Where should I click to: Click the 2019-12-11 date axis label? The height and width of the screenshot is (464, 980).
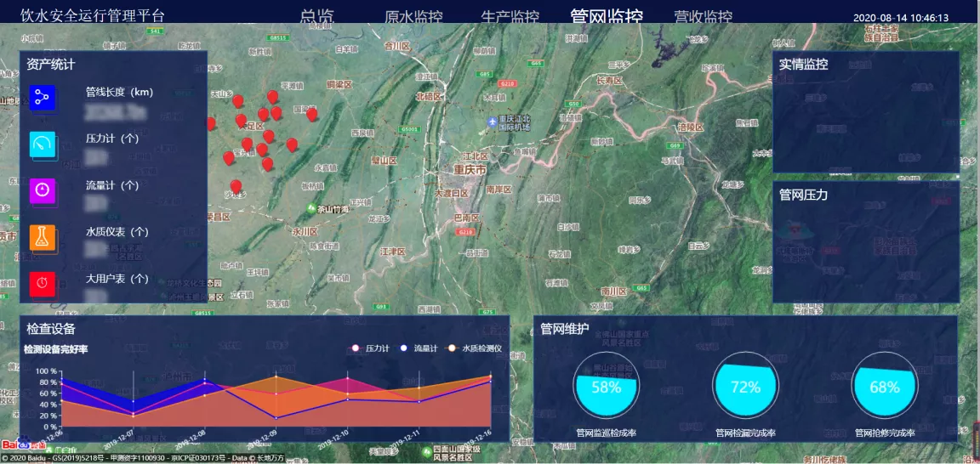[404, 439]
